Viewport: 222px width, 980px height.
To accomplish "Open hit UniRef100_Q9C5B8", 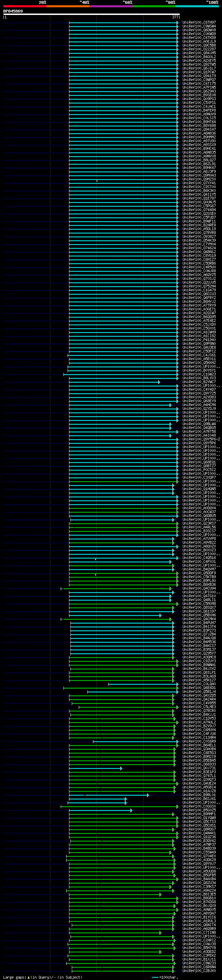I will (x=199, y=45).
